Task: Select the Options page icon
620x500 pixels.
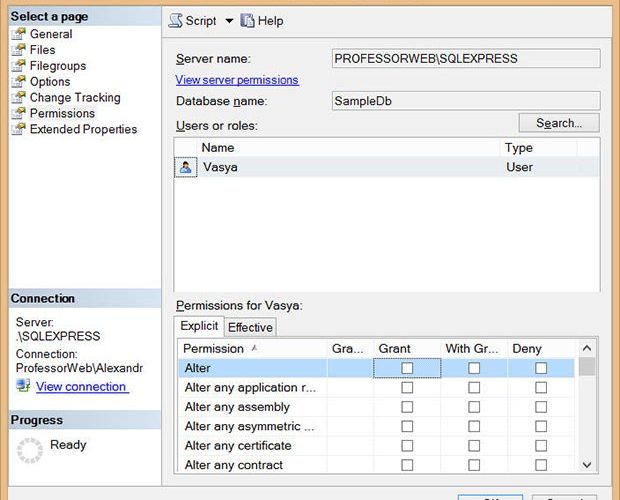Action: [x=17, y=82]
